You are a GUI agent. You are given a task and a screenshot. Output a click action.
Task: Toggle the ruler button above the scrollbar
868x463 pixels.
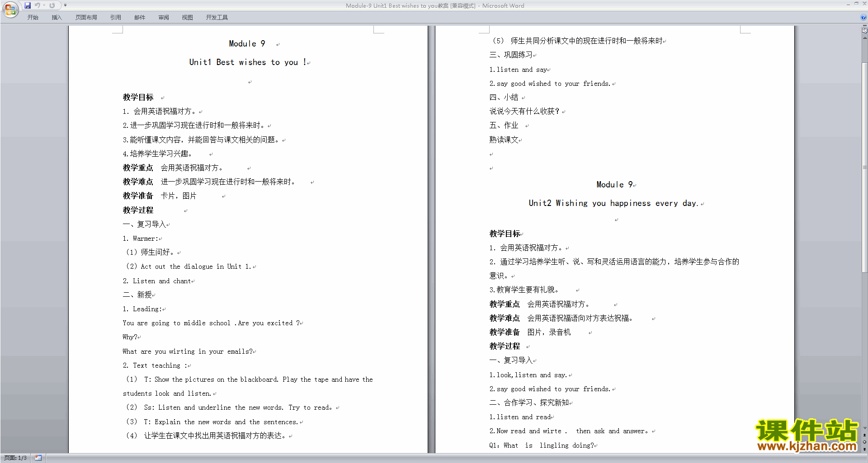pyautogui.click(x=864, y=31)
